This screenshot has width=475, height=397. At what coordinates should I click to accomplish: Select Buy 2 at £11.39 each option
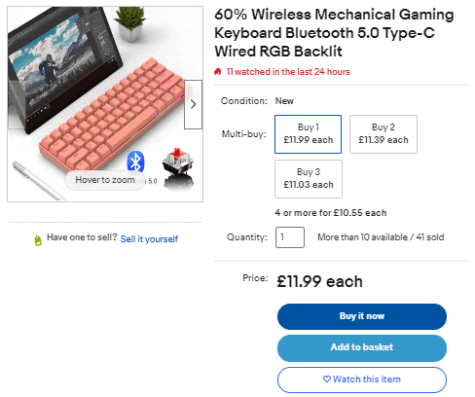tap(383, 134)
